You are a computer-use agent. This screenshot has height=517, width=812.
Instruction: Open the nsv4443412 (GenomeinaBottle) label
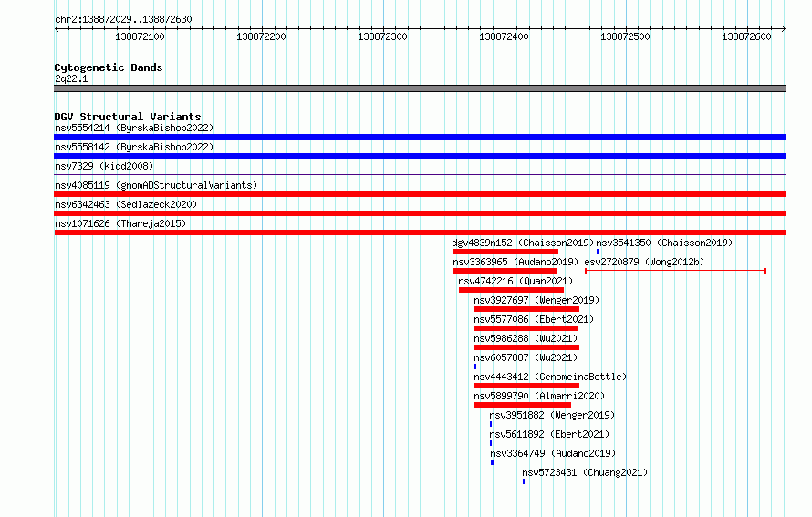[x=550, y=377]
